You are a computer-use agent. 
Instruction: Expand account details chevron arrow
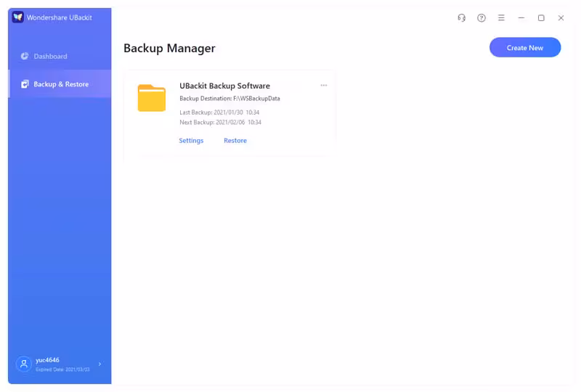point(99,364)
